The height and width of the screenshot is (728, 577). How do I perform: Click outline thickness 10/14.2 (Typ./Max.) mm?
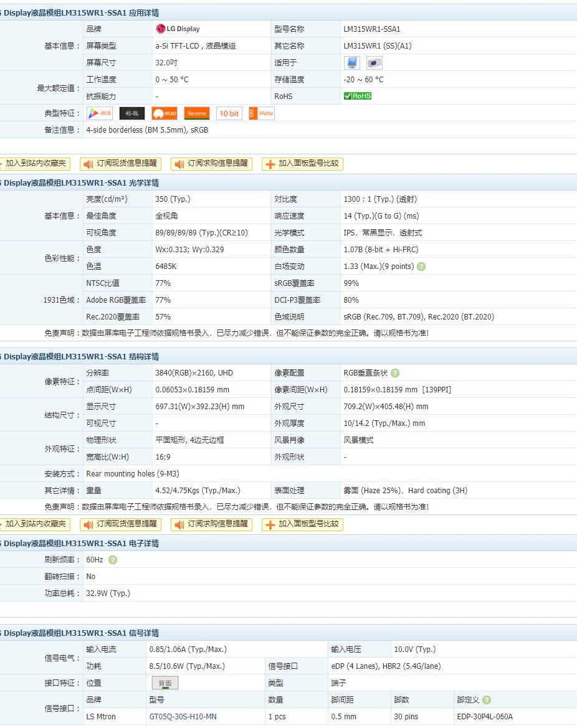pos(384,423)
